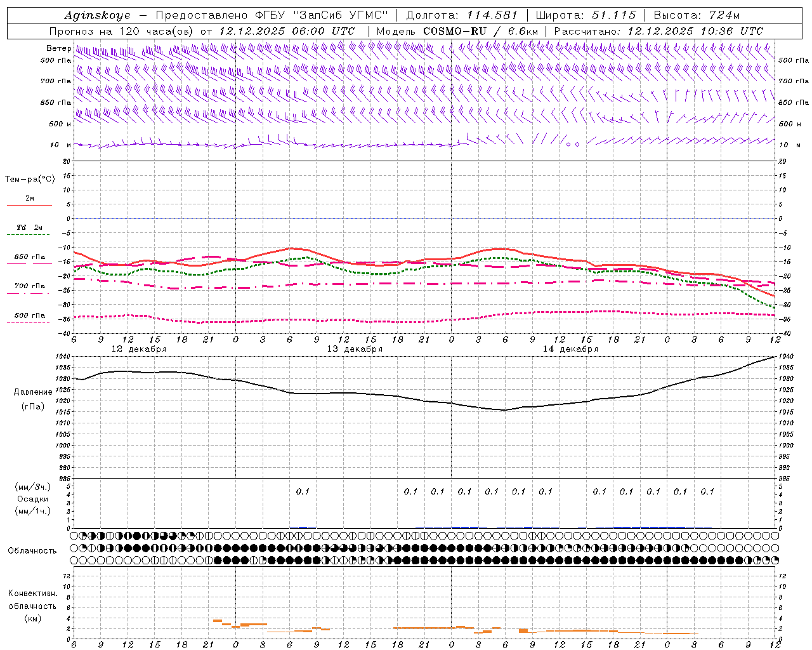Screen dimensions: 812x650
Task: Click the (мм/1ч.) precipitation unit label
Action: pyautogui.click(x=33, y=511)
